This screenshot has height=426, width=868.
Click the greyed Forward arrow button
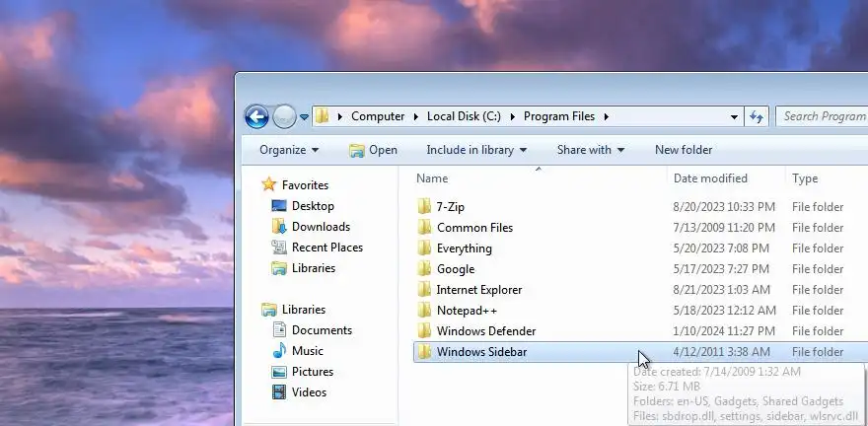(x=284, y=116)
